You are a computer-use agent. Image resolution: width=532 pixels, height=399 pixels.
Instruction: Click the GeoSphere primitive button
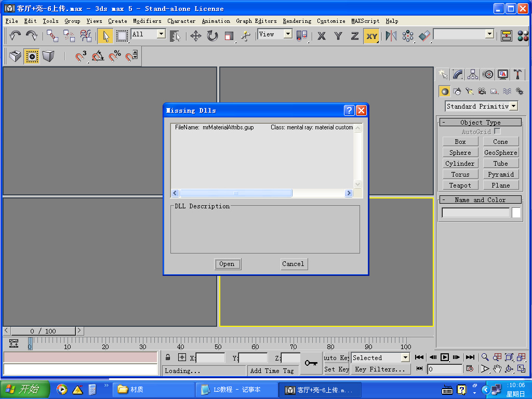(x=501, y=153)
